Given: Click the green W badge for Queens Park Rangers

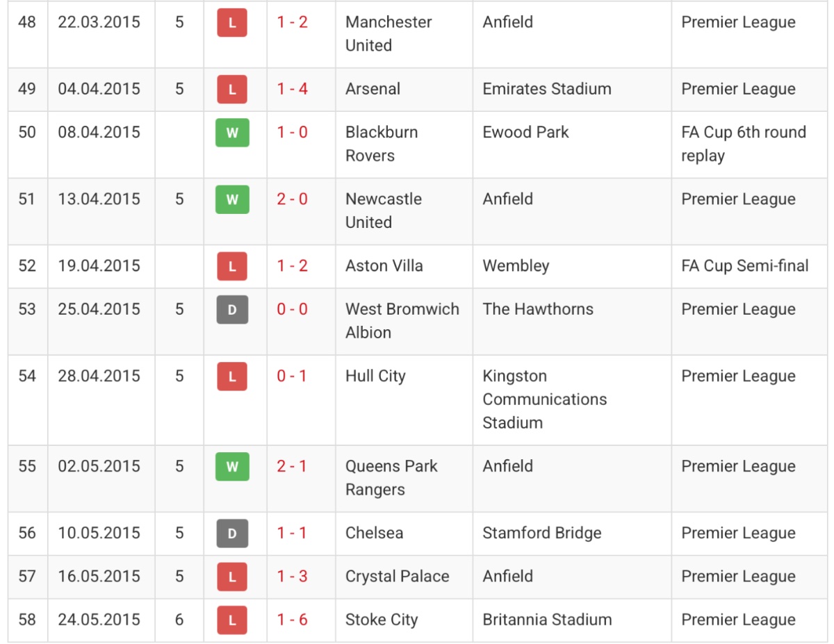Looking at the screenshot, I should (x=232, y=467).
